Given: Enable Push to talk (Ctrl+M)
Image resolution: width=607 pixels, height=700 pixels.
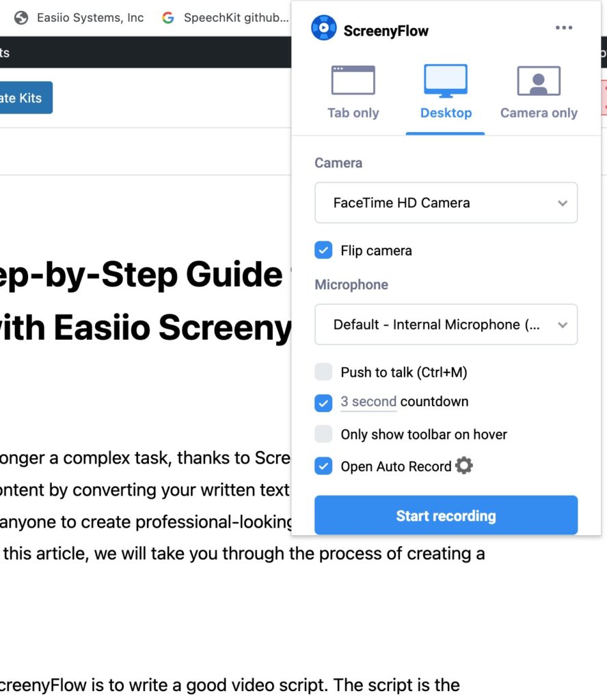Looking at the screenshot, I should tap(323, 372).
